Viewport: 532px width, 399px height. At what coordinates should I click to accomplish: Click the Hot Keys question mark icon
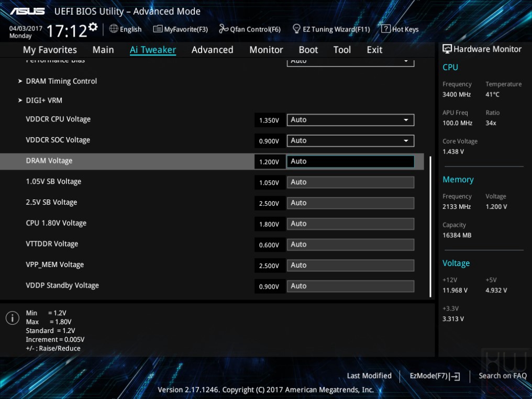pos(386,29)
